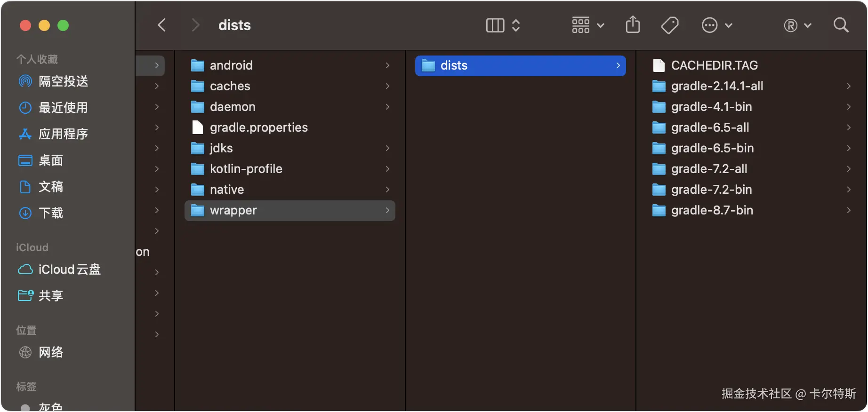
Task: Open AirDrop (隔空投送) in sidebar
Action: (x=63, y=81)
